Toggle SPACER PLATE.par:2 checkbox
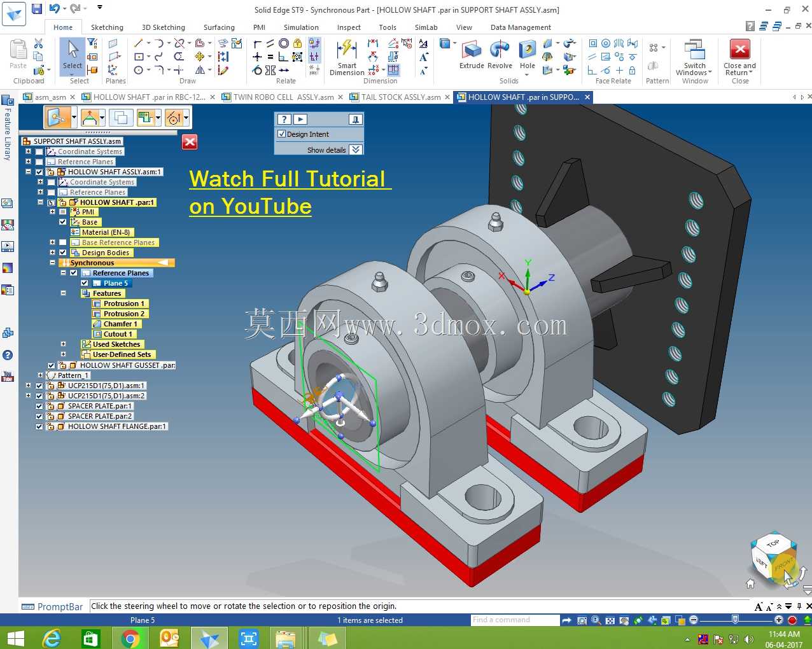 click(x=39, y=416)
